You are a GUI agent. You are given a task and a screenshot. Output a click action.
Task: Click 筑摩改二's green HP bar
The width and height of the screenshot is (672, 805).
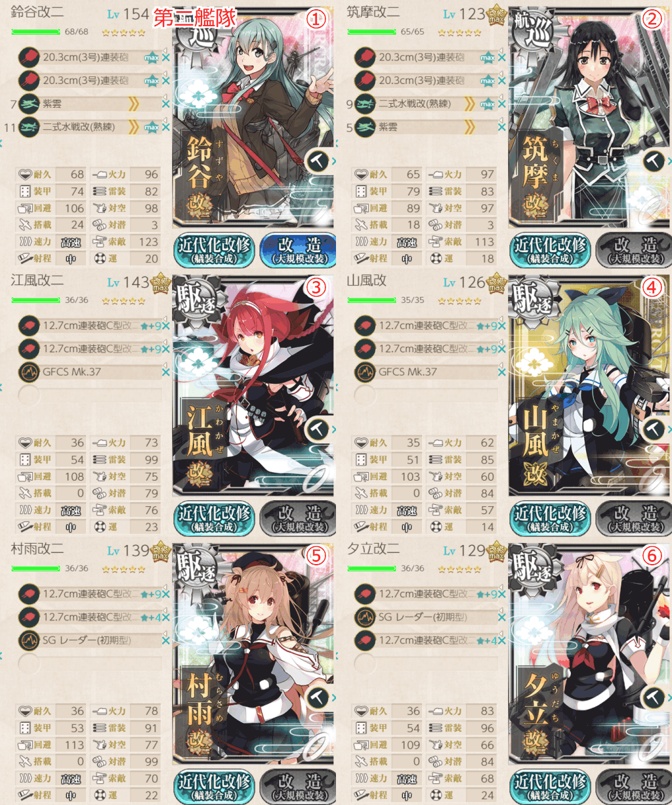coord(371,31)
